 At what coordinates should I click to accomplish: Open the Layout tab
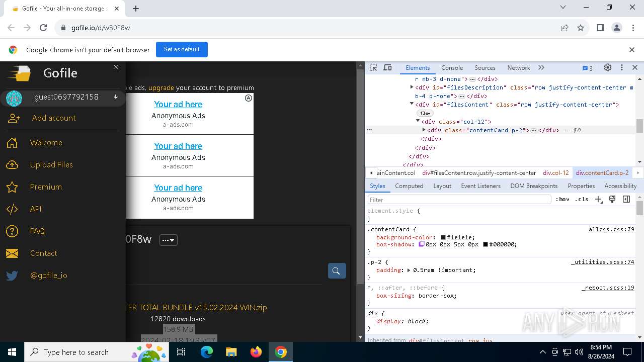click(x=442, y=186)
